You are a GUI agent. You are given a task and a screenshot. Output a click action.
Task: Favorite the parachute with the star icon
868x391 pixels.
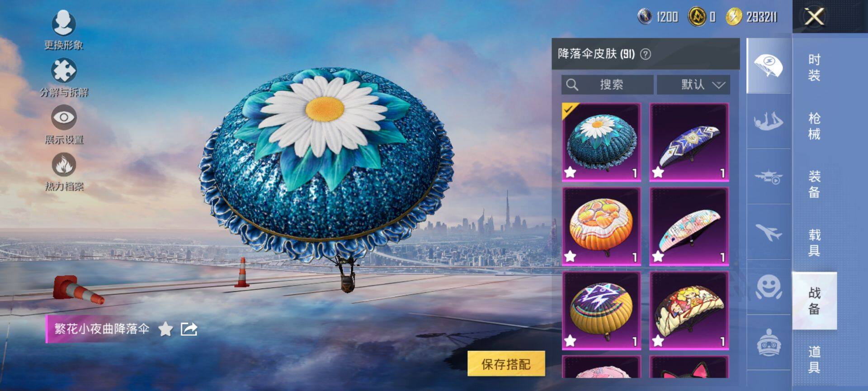[x=166, y=329]
